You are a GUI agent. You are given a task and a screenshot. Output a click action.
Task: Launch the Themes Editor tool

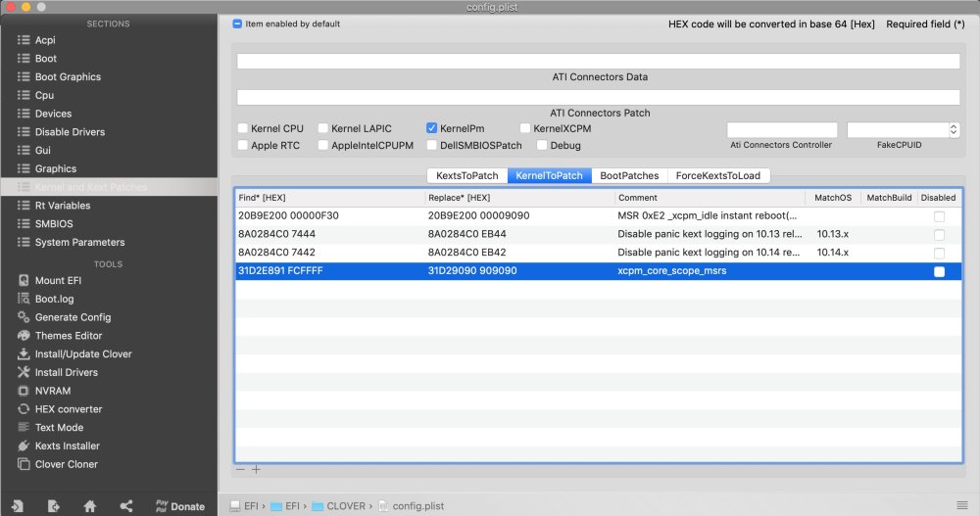68,336
